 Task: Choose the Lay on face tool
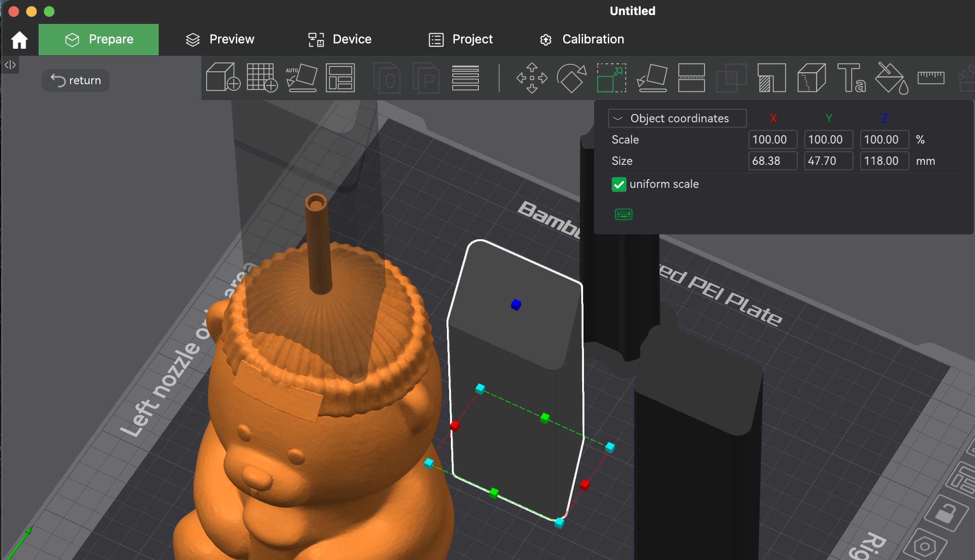pyautogui.click(x=652, y=78)
